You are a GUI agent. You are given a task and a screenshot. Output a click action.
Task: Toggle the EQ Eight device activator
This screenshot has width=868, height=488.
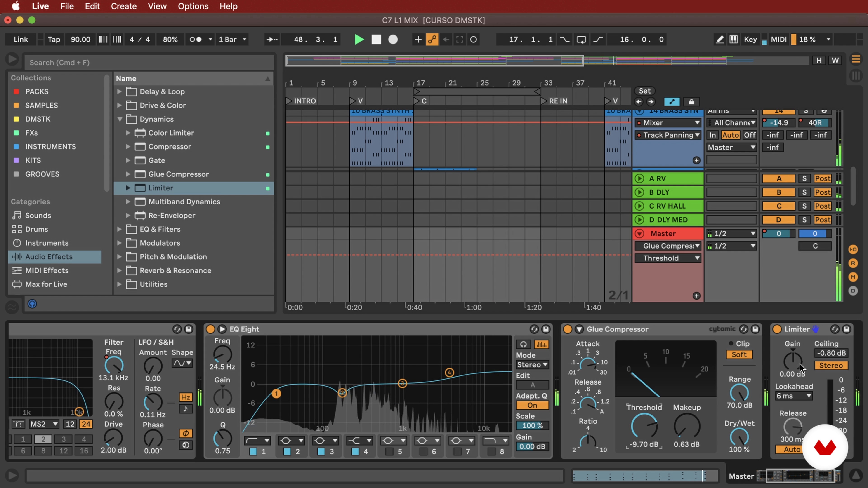point(210,329)
